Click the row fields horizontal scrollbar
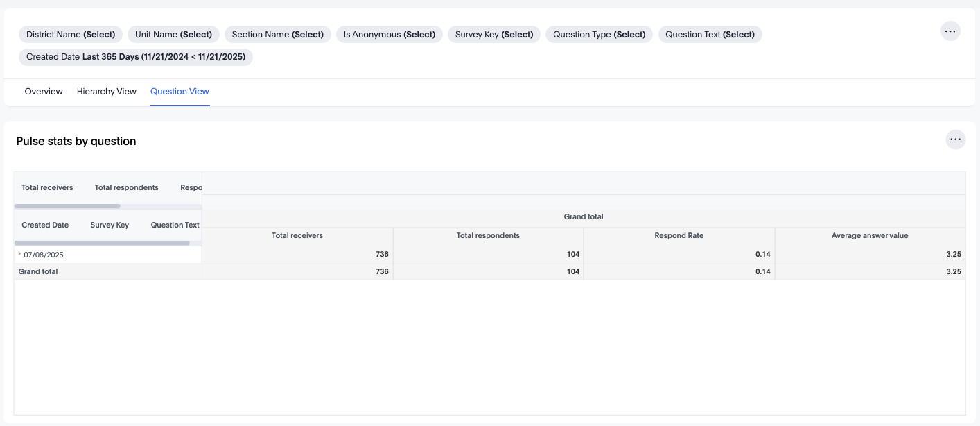Viewport: 980px width, 426px height. (102, 243)
